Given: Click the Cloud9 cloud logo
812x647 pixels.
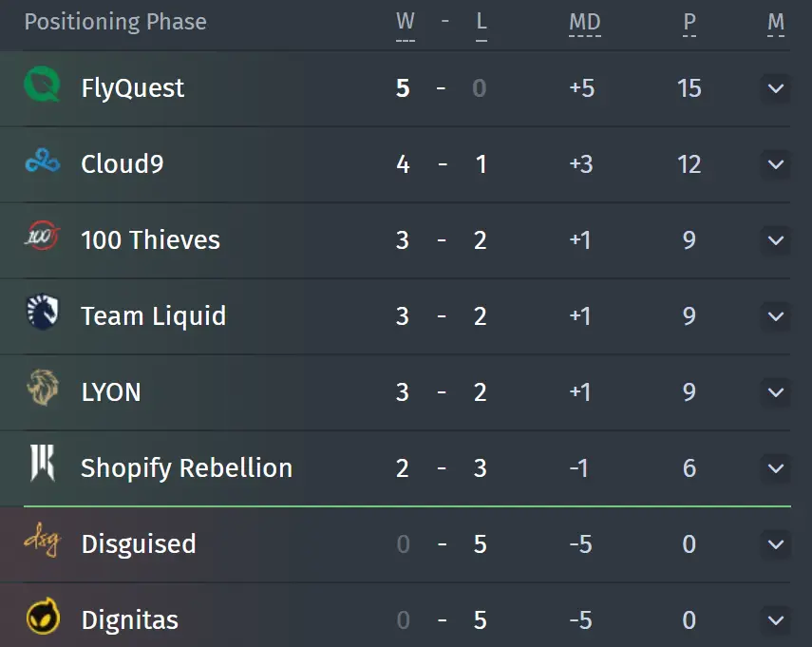Looking at the screenshot, I should 43,162.
